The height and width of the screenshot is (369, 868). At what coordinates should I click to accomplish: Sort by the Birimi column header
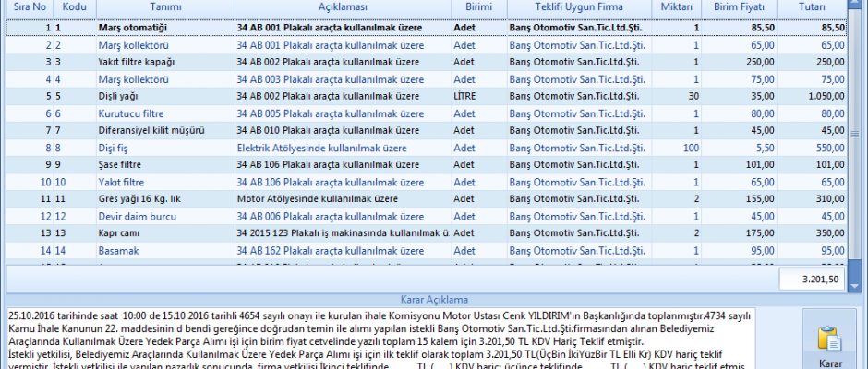[477, 7]
